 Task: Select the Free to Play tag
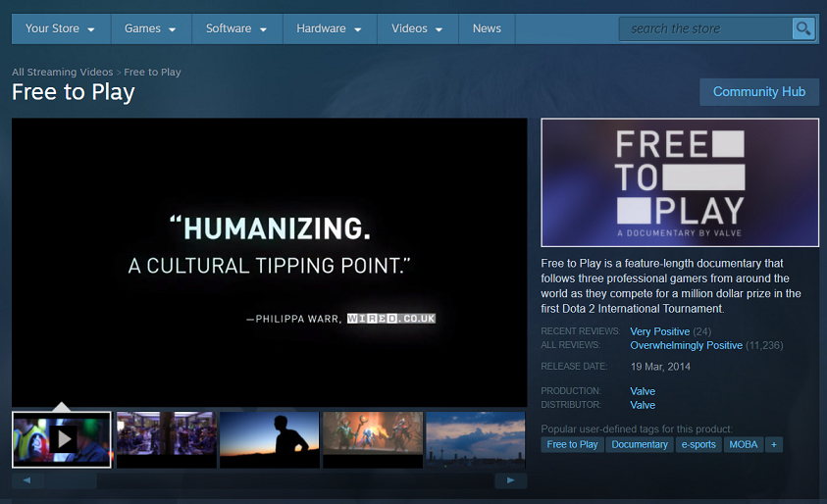click(x=572, y=444)
